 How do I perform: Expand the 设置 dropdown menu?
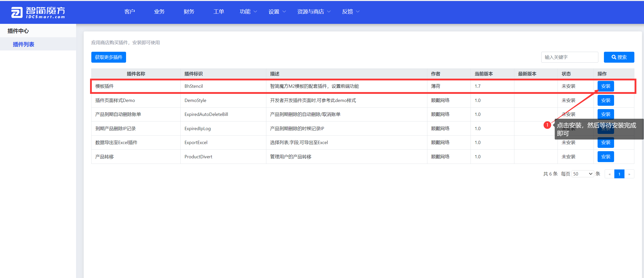tap(277, 12)
